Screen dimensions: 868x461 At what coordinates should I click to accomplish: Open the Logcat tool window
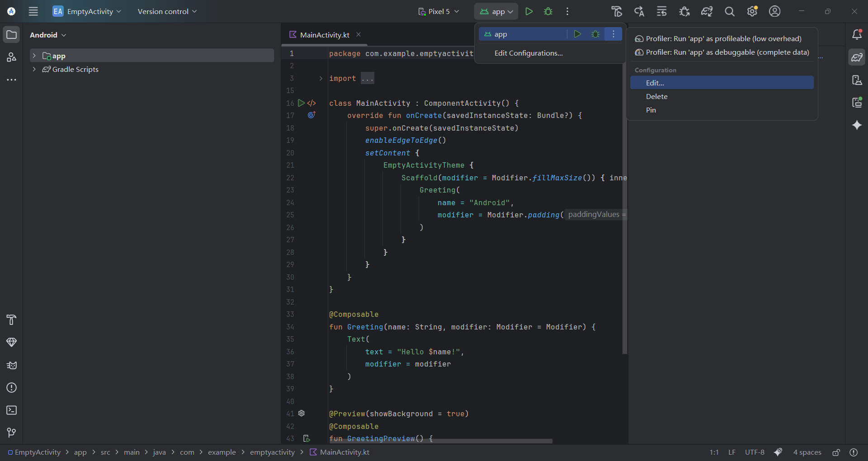11,365
